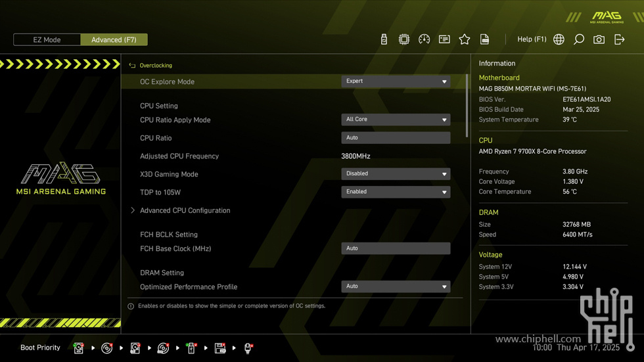644x362 pixels.
Task: Open Help (F1)
Action: (x=532, y=39)
